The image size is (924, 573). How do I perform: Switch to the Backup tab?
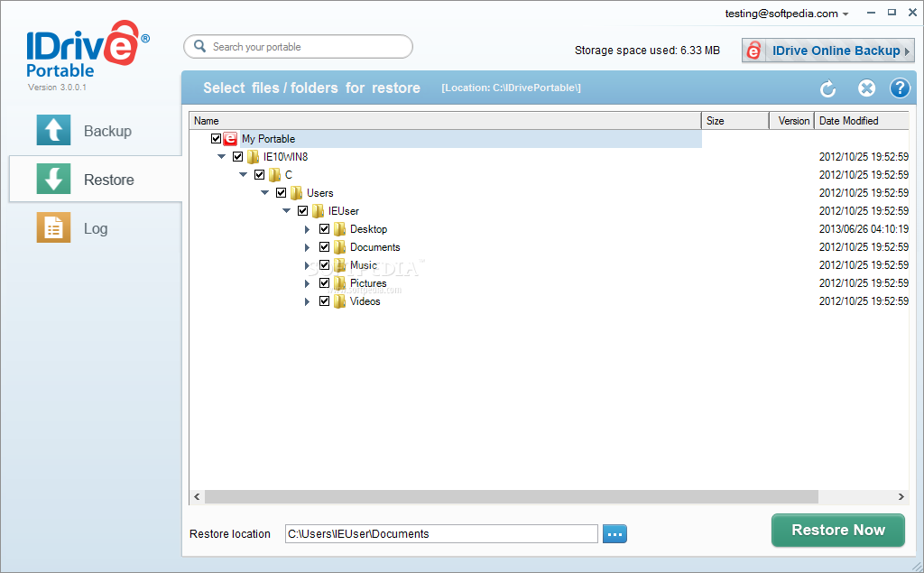[x=96, y=131]
